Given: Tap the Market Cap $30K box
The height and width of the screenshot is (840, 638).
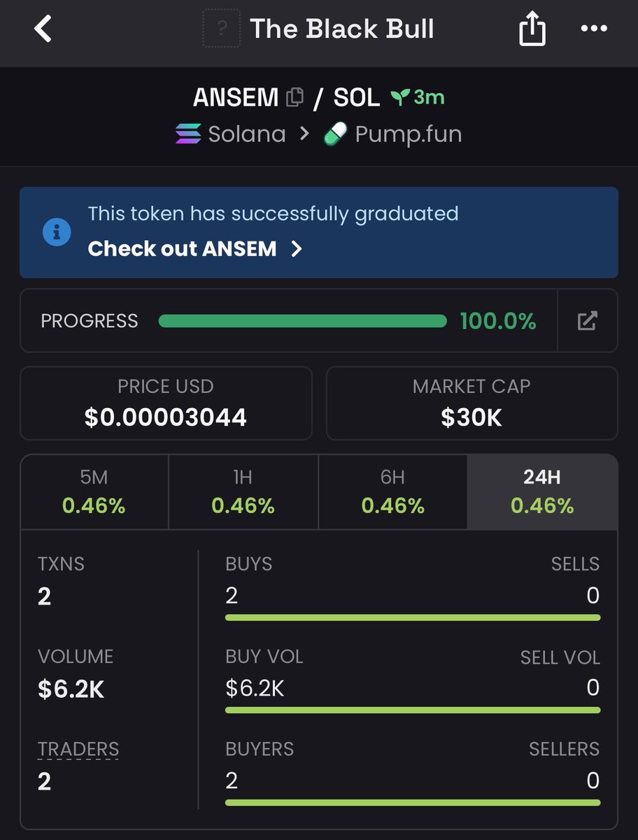Looking at the screenshot, I should pyautogui.click(x=472, y=403).
